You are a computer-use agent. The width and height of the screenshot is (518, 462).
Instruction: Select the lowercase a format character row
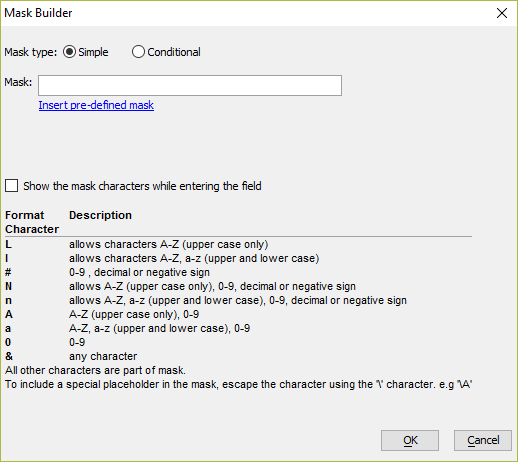tap(238, 328)
